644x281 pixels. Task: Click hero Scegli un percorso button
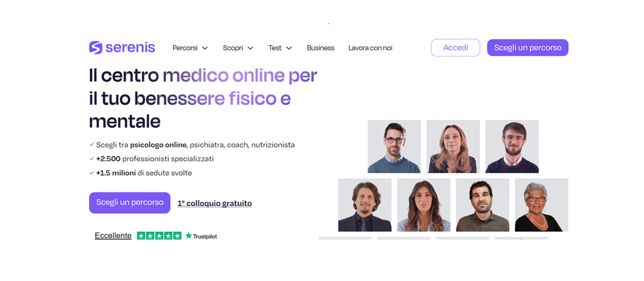[130, 203]
